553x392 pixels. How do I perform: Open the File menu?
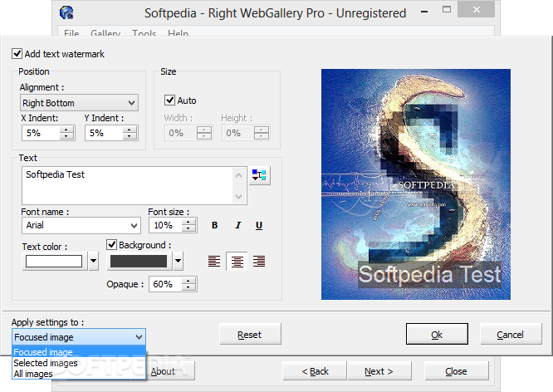[71, 33]
